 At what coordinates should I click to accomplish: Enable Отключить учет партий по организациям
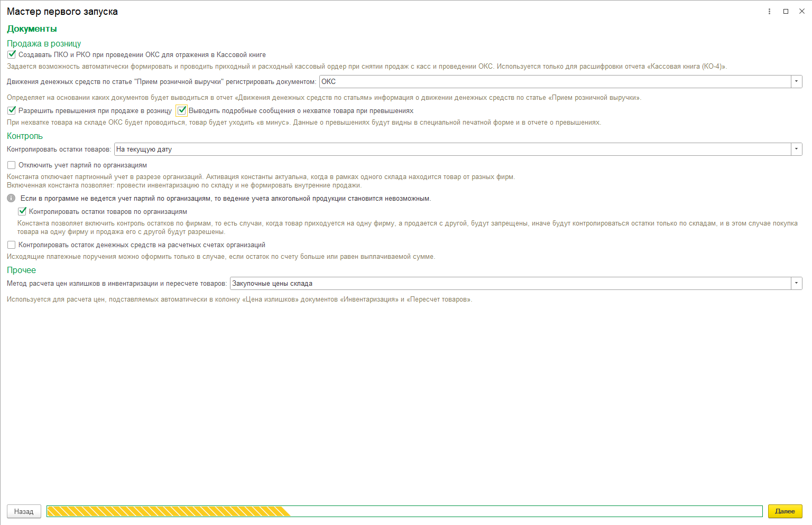click(x=12, y=165)
